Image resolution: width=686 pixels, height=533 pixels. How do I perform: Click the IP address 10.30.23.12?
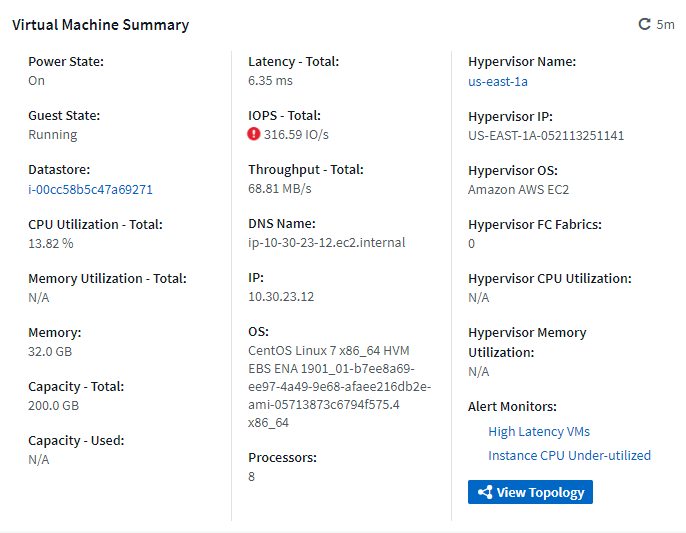coord(281,297)
